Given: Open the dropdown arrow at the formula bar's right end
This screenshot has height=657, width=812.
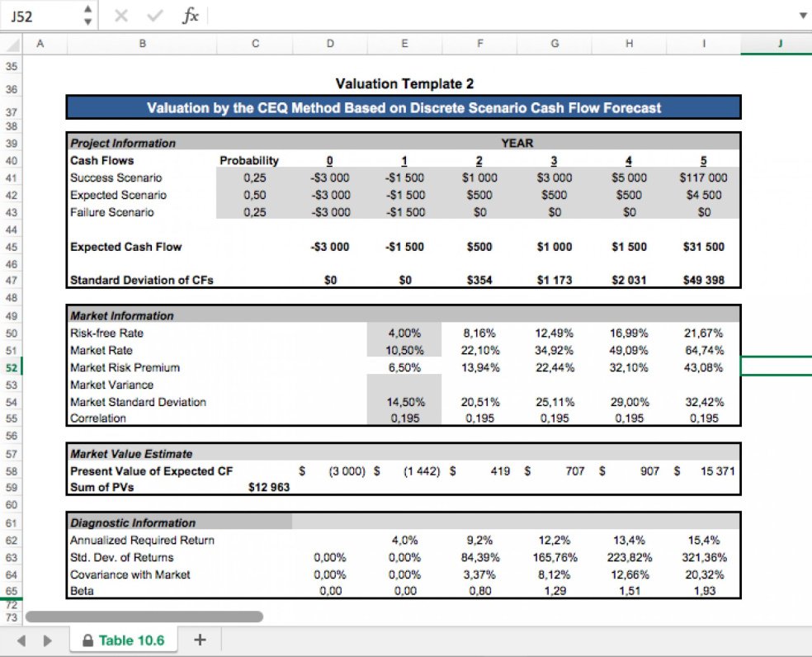Looking at the screenshot, I should pyautogui.click(x=801, y=16).
